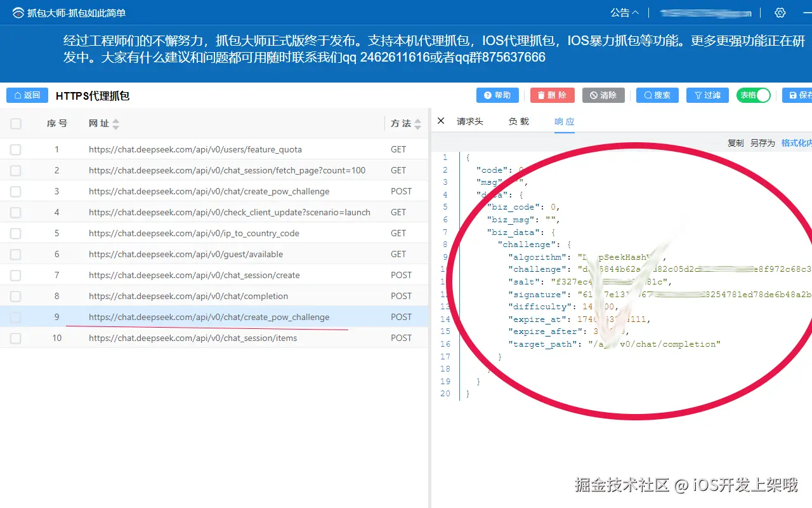Screen dimensions: 812x508
Task: Click GET method cell in row 1
Action: pyautogui.click(x=398, y=150)
